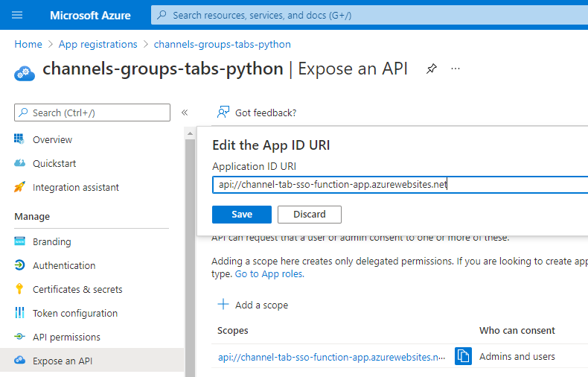588x377 pixels.
Task: Click the Quickstart cloud icon
Action: coord(19,163)
